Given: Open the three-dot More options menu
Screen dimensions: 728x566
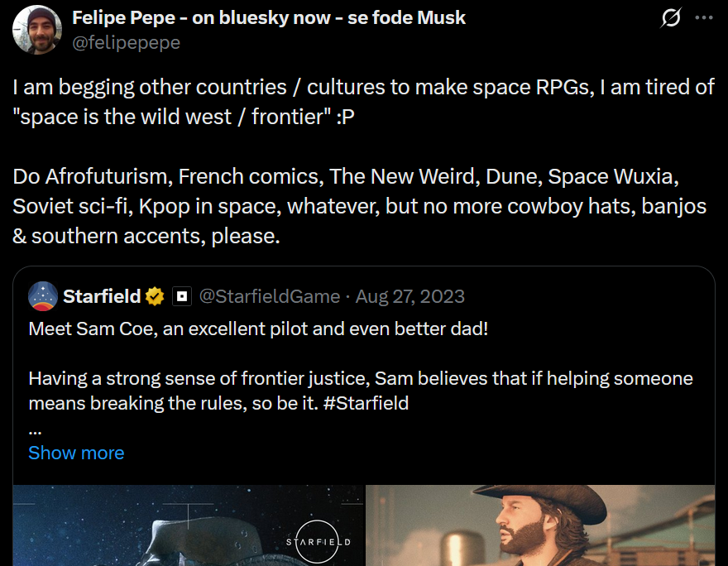Looking at the screenshot, I should click(x=703, y=18).
